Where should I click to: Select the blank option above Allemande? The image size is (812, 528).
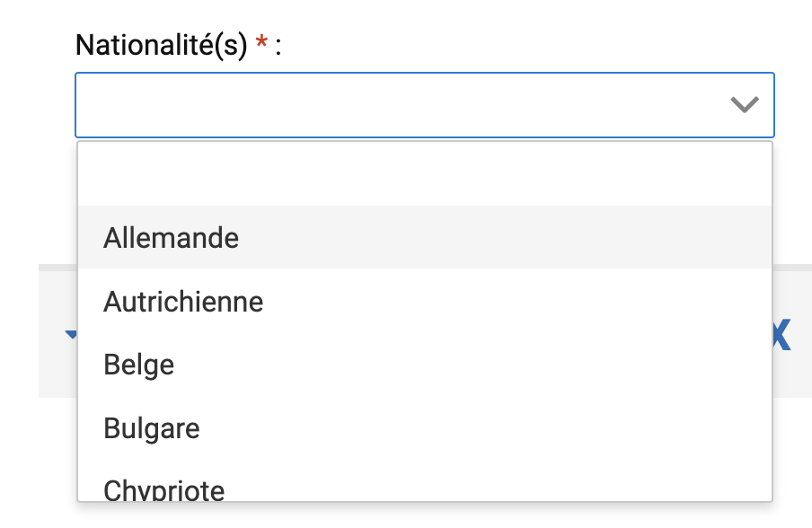(x=424, y=174)
